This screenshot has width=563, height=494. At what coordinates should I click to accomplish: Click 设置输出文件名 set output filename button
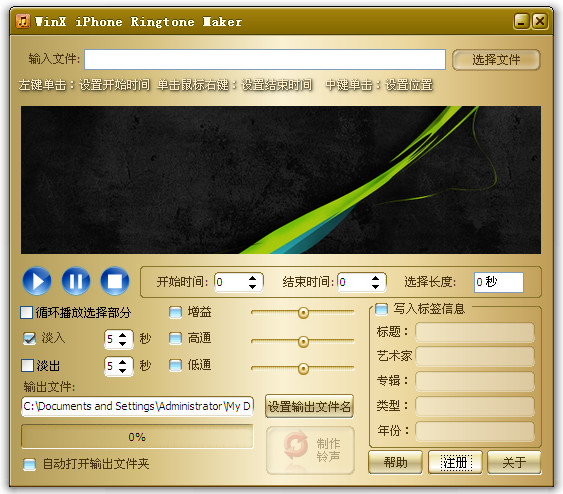coord(309,406)
